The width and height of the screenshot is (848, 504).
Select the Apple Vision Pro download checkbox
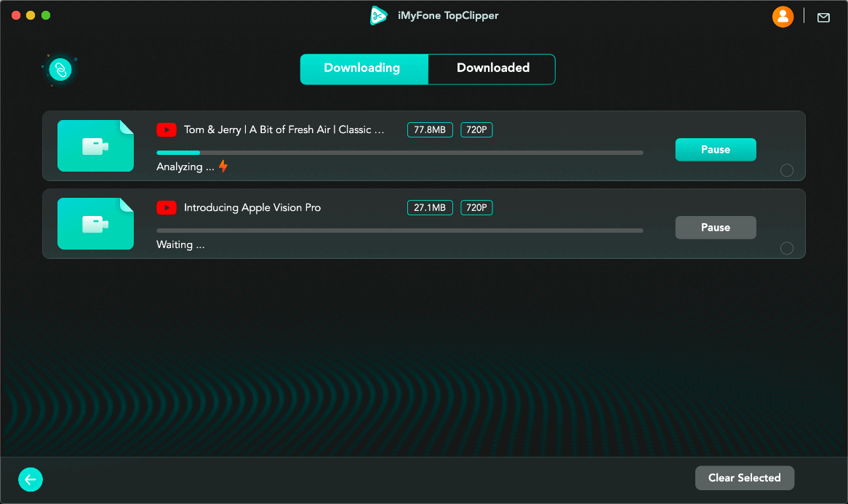point(786,249)
